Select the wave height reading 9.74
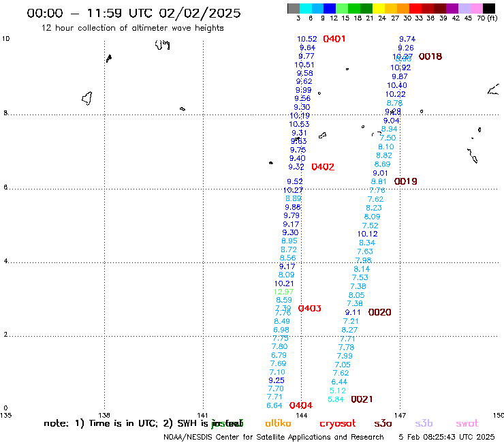The image size is (504, 443). [407, 39]
